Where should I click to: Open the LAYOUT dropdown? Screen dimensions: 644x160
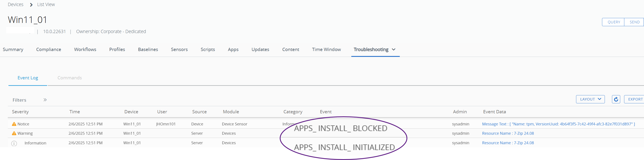click(590, 99)
